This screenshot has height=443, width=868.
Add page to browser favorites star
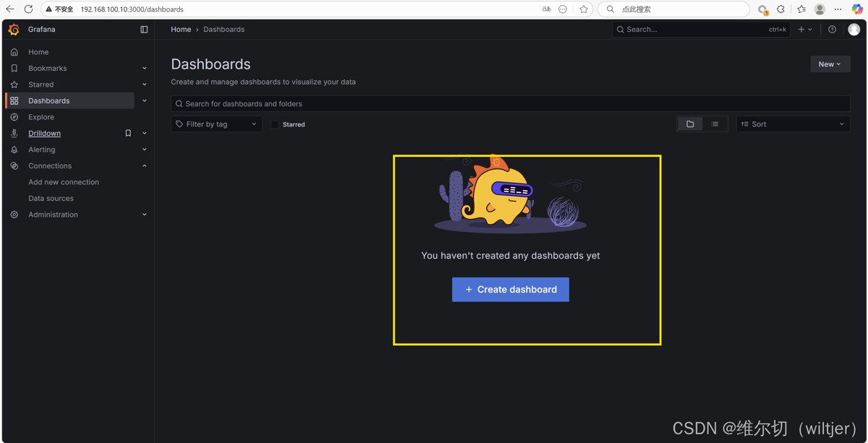[x=584, y=9]
